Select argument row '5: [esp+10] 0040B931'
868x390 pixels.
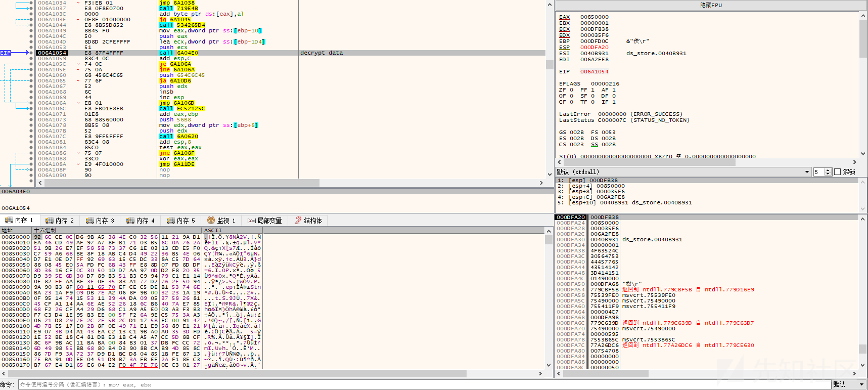[x=708, y=203]
